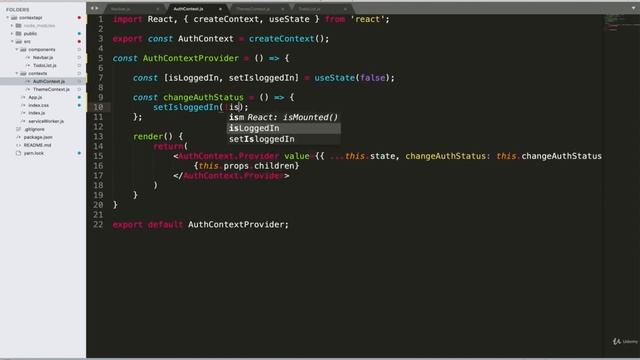Open serviceWorker.js in the sidebar
The width and height of the screenshot is (640, 360).
(46, 121)
